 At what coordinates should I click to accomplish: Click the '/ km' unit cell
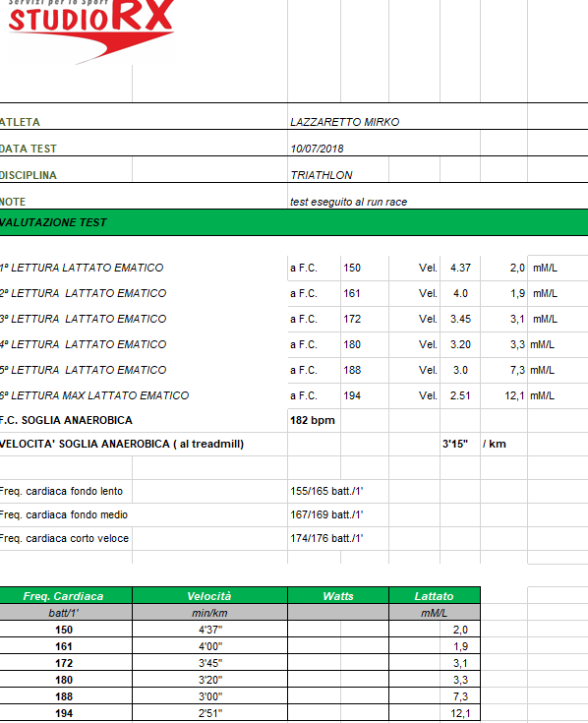(495, 444)
